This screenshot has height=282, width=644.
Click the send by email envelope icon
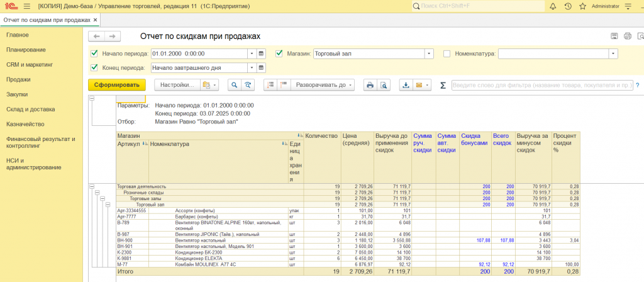coord(419,85)
